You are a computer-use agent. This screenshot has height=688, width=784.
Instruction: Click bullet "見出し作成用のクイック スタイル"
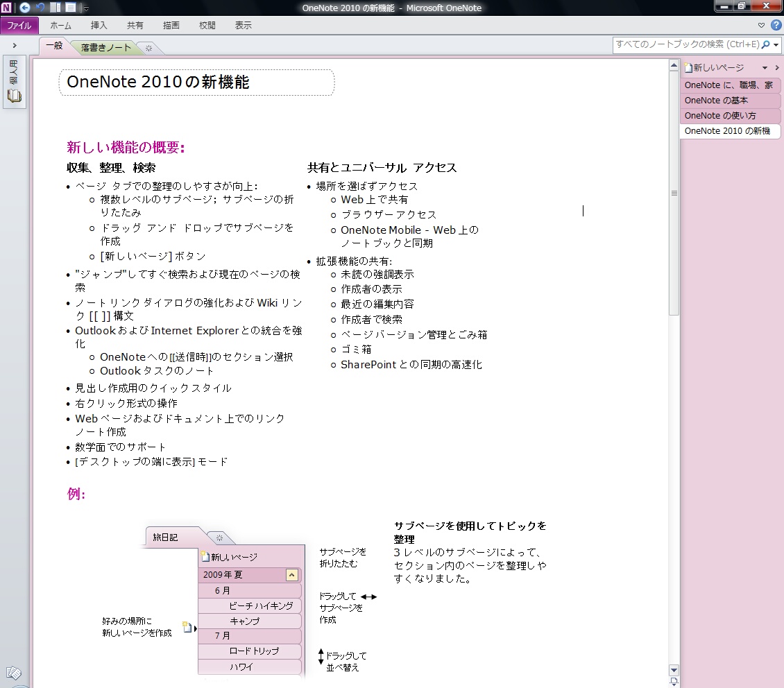(153, 388)
